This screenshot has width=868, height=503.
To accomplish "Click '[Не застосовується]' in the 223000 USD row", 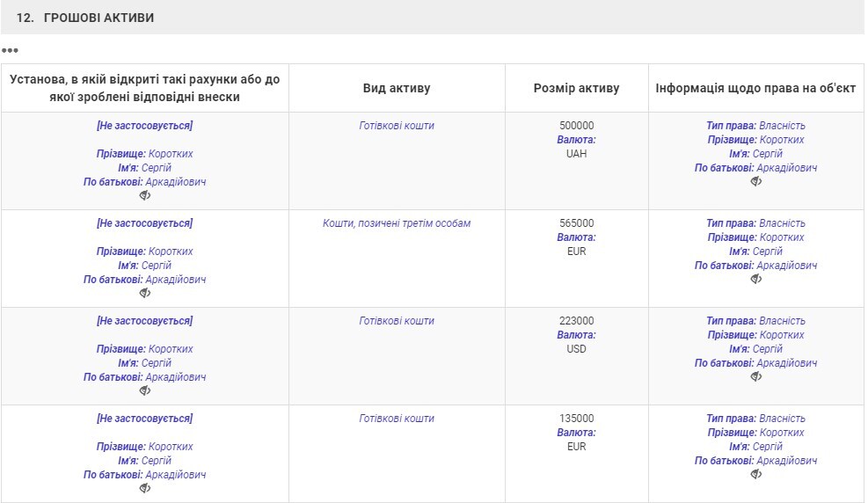I will pos(145,321).
